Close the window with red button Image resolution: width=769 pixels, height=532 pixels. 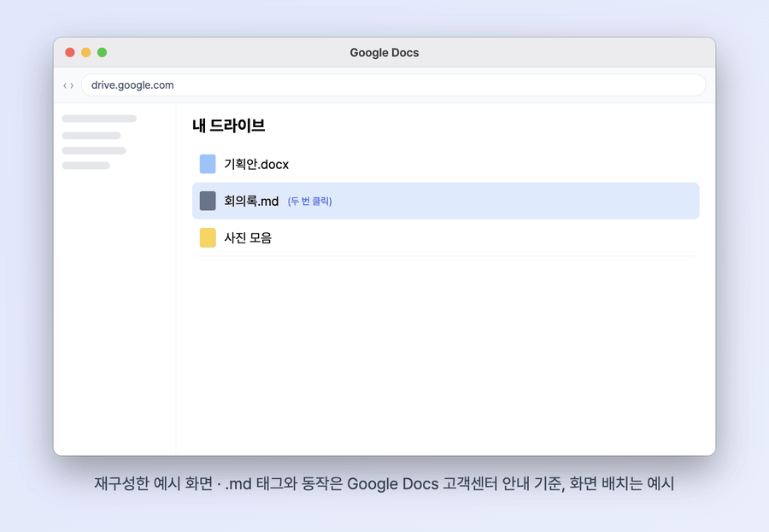click(x=70, y=52)
